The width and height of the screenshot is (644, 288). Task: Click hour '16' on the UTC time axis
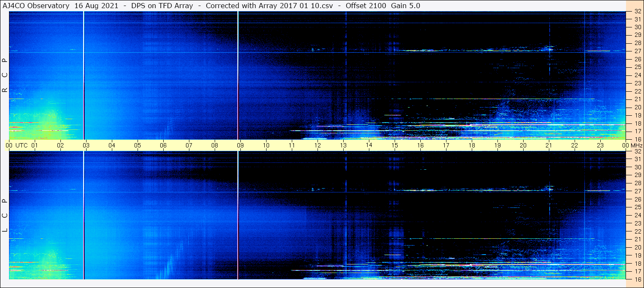click(x=420, y=145)
